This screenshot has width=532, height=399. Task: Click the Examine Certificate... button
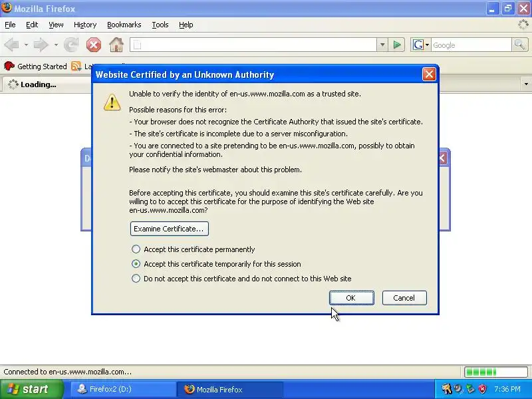tap(170, 229)
